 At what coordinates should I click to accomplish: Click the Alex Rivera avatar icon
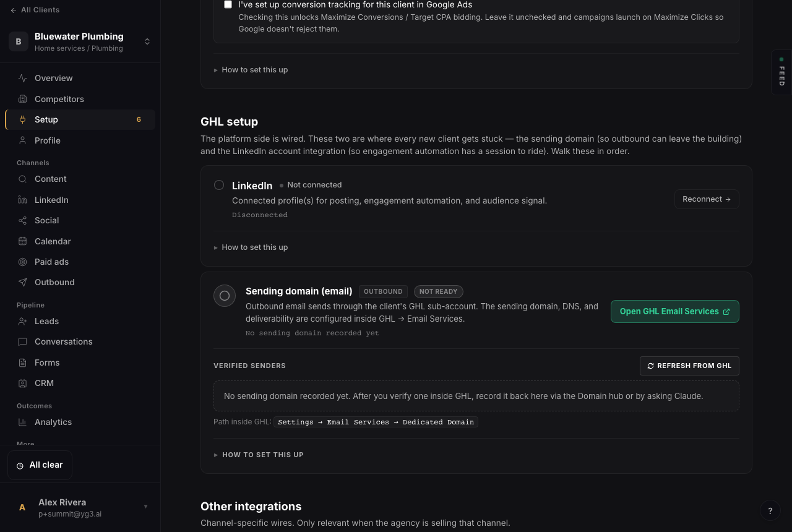(x=22, y=507)
